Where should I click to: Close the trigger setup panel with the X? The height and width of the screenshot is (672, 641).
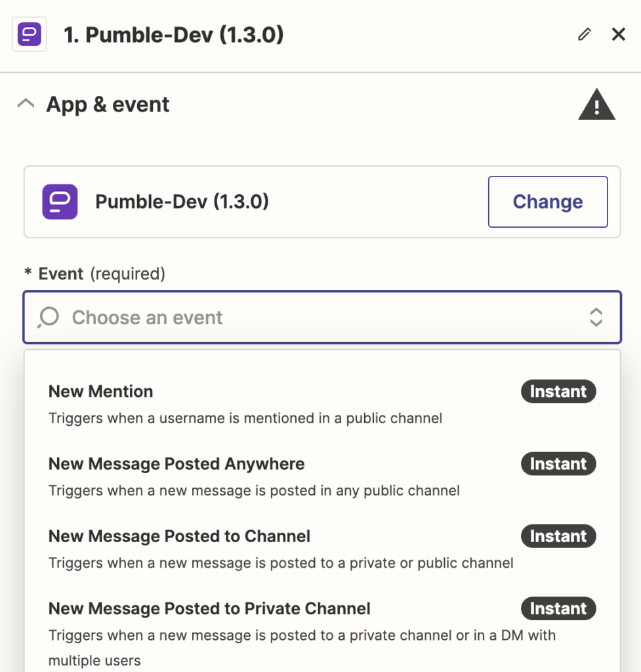click(x=618, y=34)
